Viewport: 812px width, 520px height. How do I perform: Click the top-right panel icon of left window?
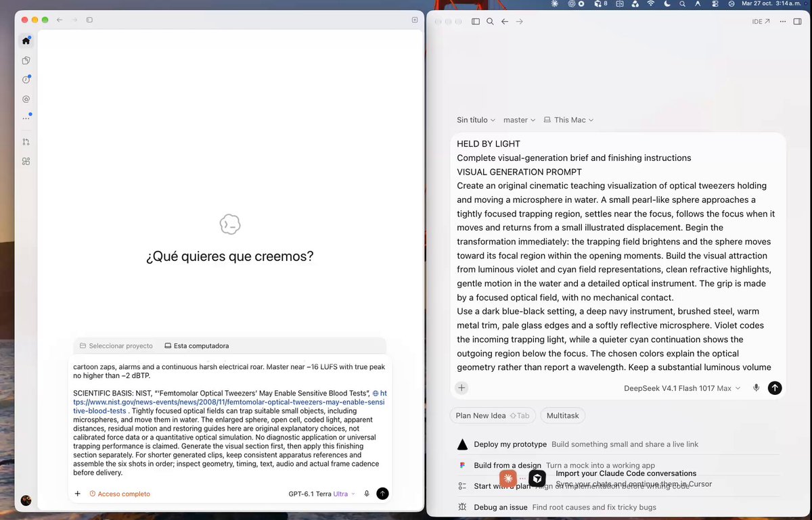click(415, 20)
